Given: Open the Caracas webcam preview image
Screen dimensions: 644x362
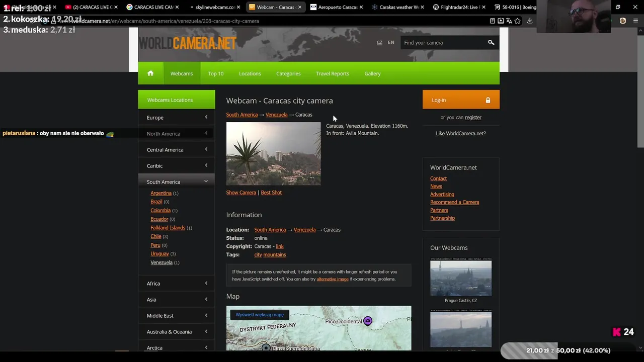Looking at the screenshot, I should pyautogui.click(x=273, y=154).
